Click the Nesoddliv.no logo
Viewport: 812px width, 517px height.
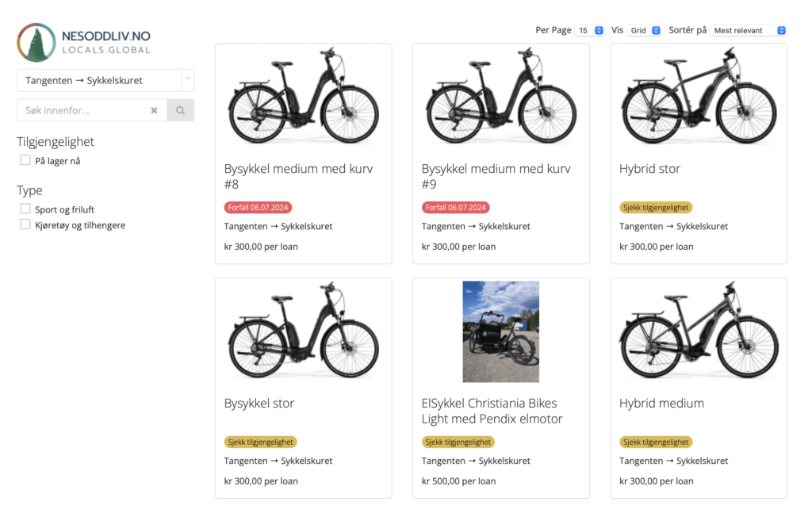[84, 43]
